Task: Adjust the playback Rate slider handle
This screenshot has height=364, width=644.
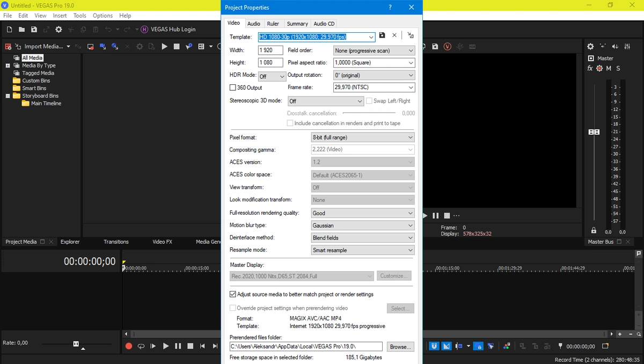Action: pyautogui.click(x=76, y=344)
